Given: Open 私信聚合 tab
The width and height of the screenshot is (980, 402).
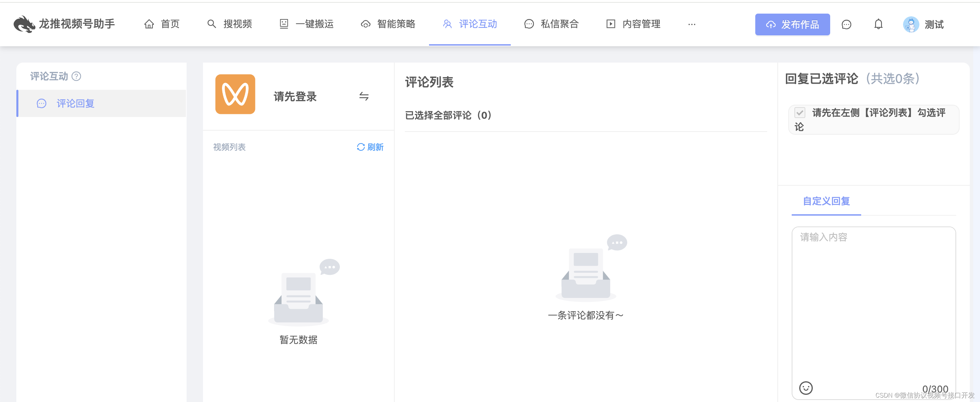Looking at the screenshot, I should (551, 24).
